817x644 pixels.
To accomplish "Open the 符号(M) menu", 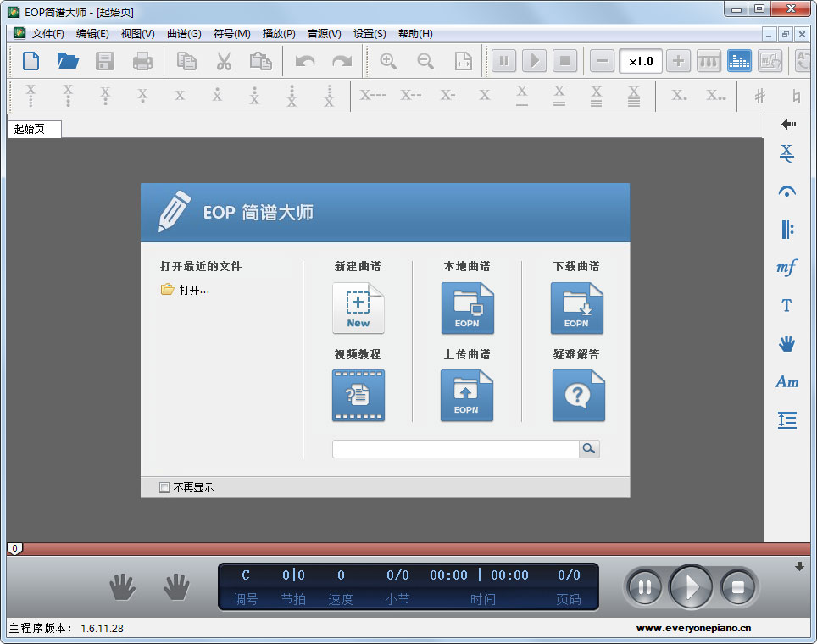I will pos(231,34).
